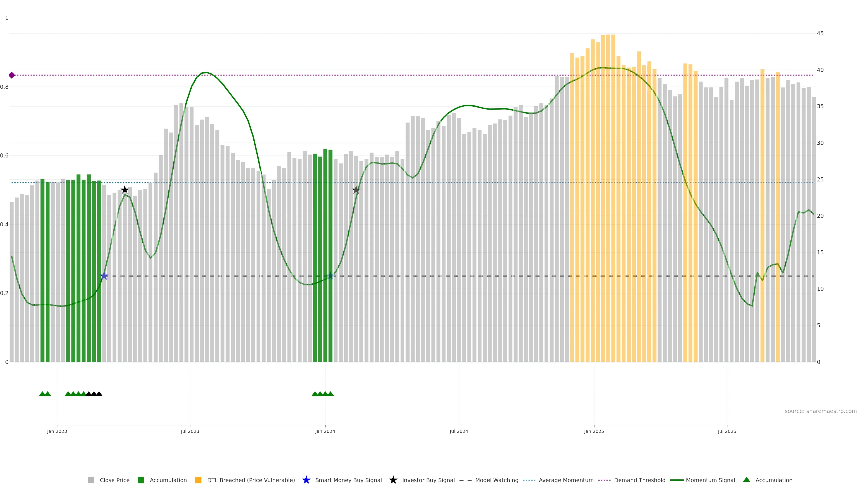Click the orange DTL Breached color swatch

[x=198, y=480]
